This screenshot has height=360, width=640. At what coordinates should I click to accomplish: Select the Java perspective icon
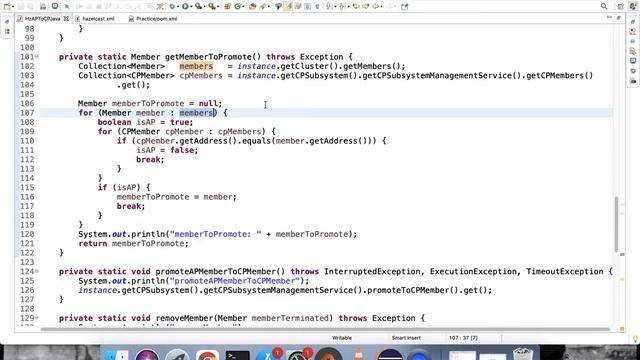(632, 6)
